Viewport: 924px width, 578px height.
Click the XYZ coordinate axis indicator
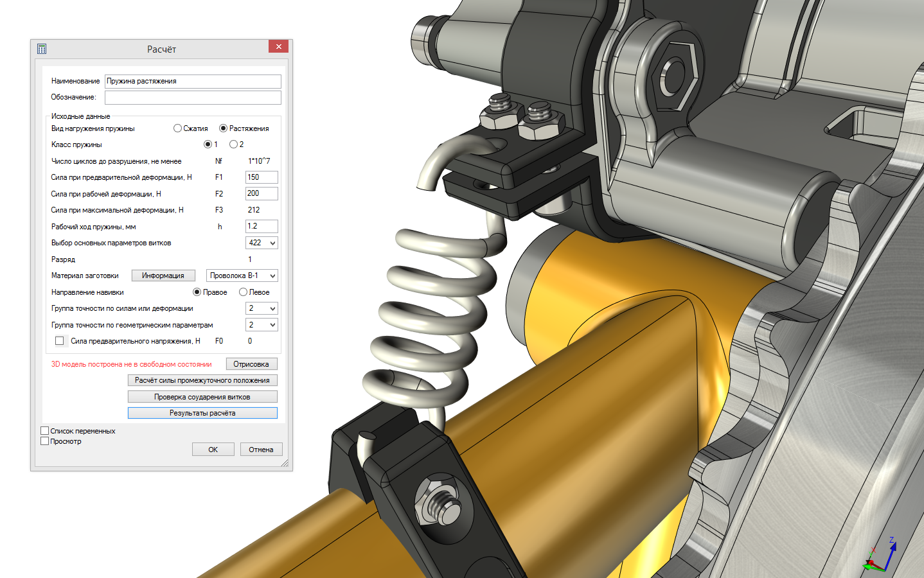879,556
